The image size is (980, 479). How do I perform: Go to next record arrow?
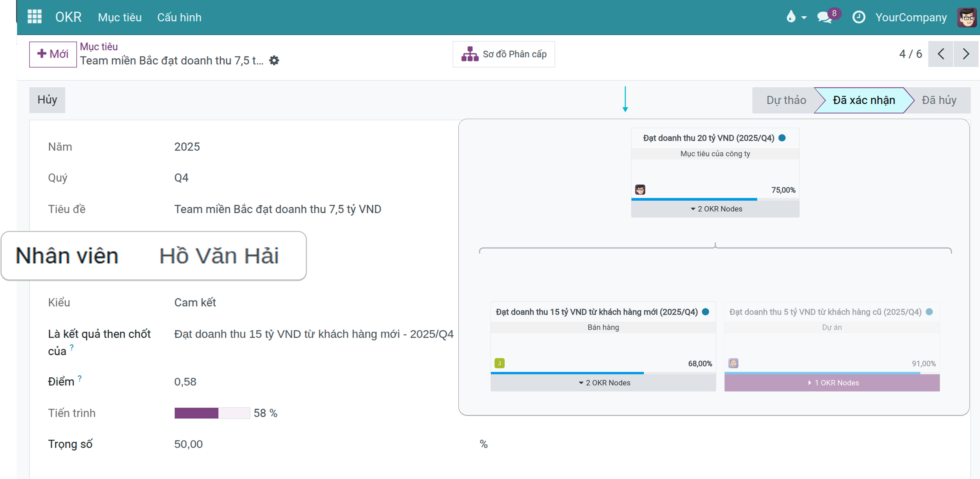click(x=965, y=54)
